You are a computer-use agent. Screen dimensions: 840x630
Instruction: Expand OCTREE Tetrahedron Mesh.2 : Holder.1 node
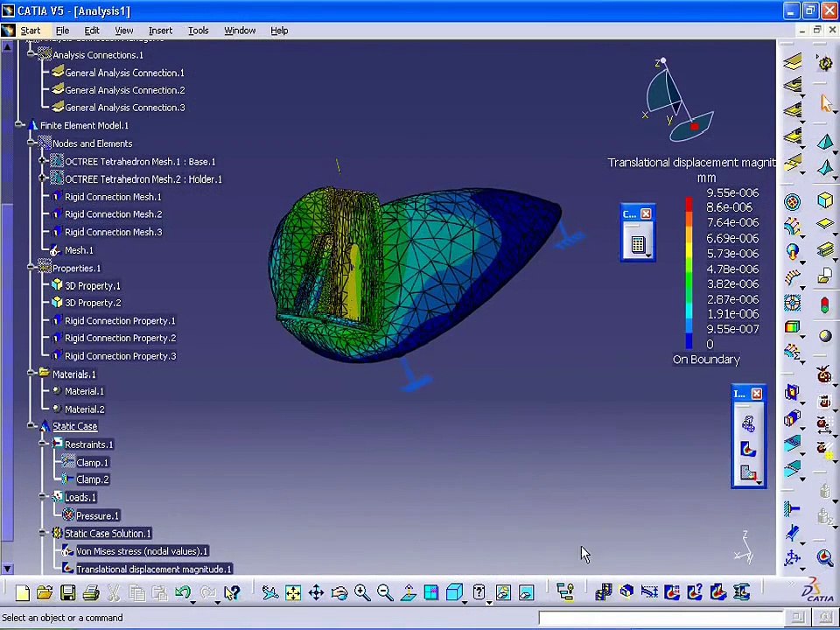pos(43,178)
